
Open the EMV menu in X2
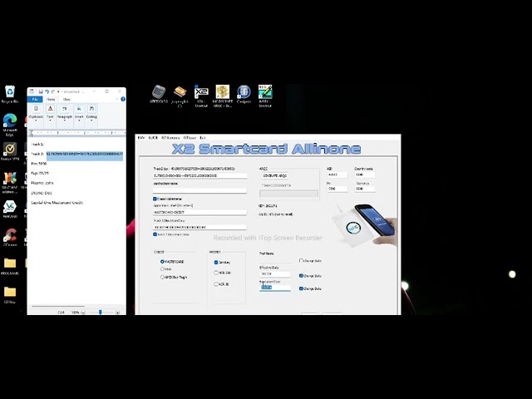tap(141, 138)
